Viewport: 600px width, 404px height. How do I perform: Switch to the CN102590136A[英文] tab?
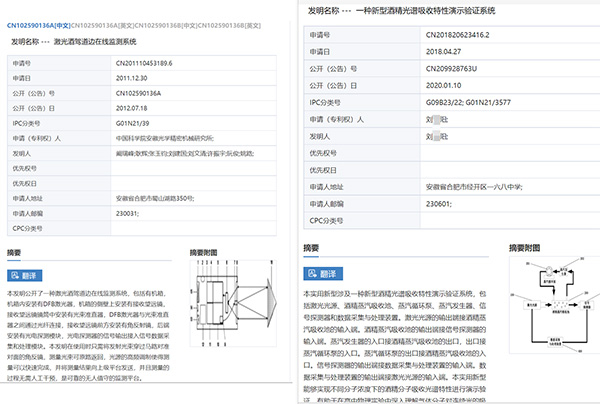click(103, 26)
